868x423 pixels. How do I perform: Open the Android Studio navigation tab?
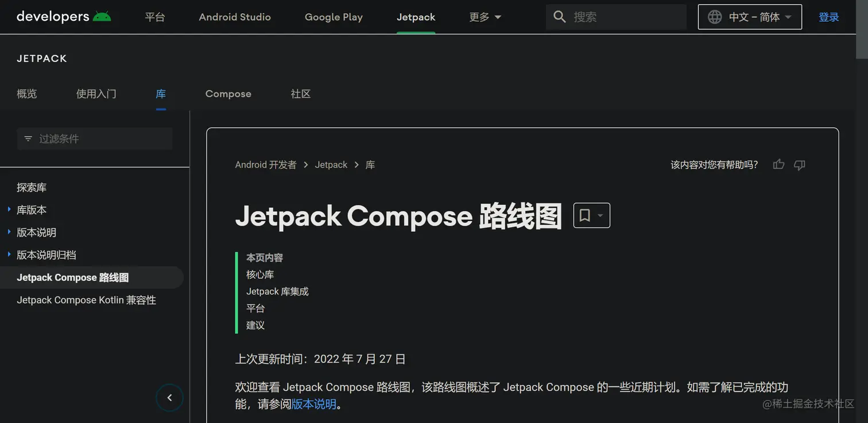tap(235, 17)
